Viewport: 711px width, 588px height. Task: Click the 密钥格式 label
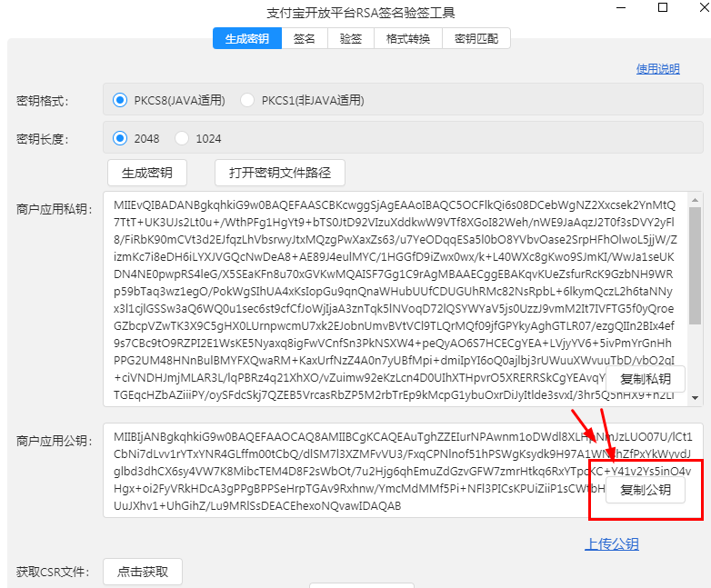42,101
